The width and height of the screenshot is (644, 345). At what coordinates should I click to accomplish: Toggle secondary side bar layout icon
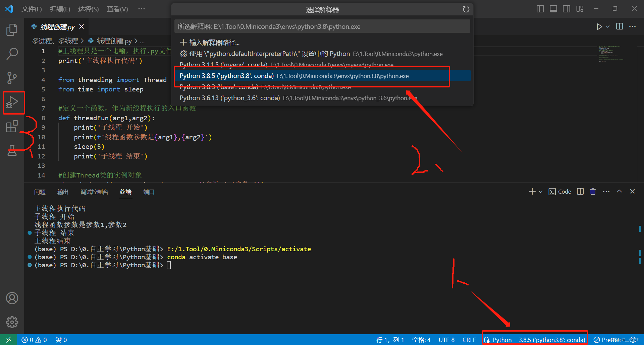point(567,9)
